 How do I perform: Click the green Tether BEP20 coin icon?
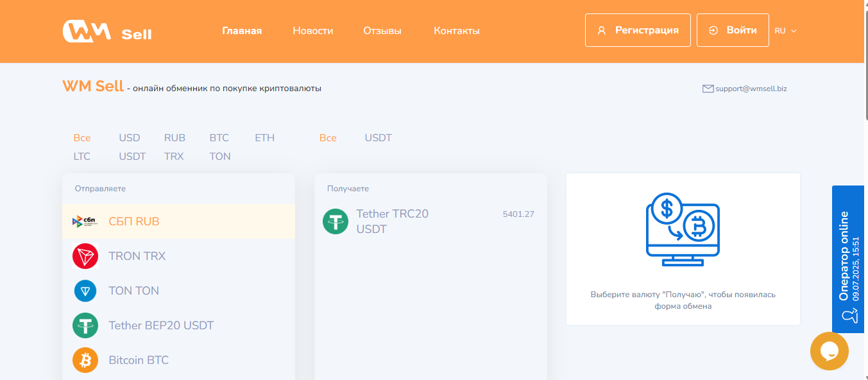click(x=85, y=325)
